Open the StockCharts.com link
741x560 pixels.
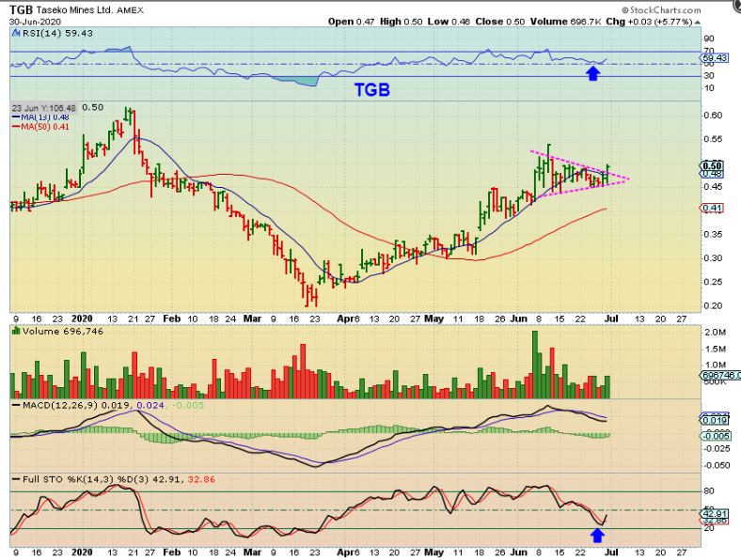(661, 9)
